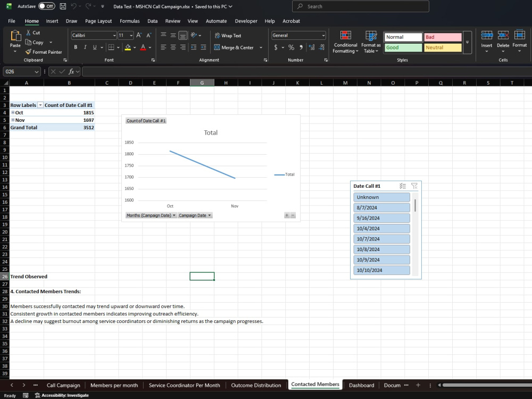This screenshot has width=532, height=399.
Task: Apply the red Font Color A
Action: point(143,47)
